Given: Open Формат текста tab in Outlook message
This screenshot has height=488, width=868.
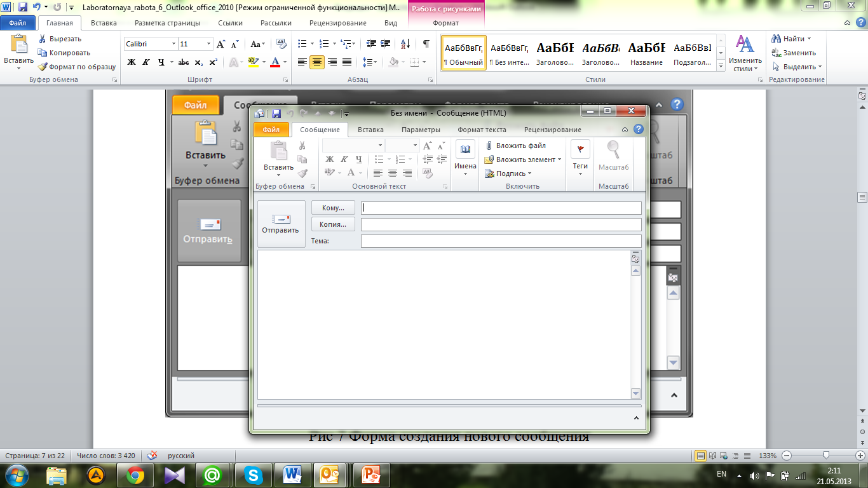Looking at the screenshot, I should [482, 130].
